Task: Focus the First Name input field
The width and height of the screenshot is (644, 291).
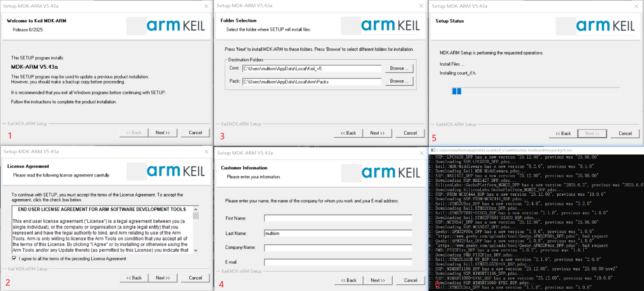Action: 338,218
